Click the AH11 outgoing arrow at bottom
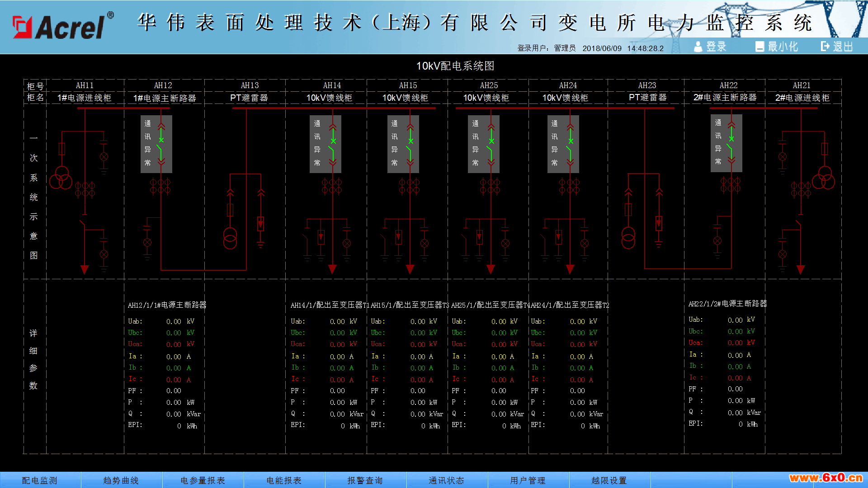This screenshot has height=488, width=868. [x=85, y=270]
